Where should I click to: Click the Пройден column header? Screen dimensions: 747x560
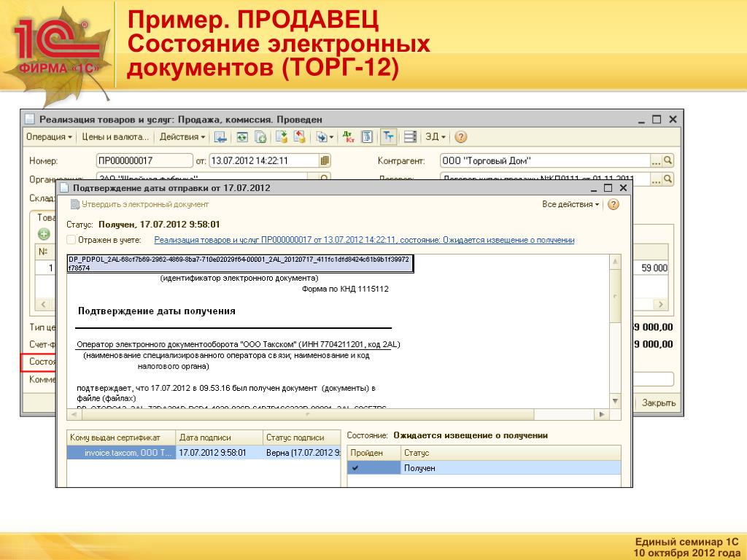(374, 453)
